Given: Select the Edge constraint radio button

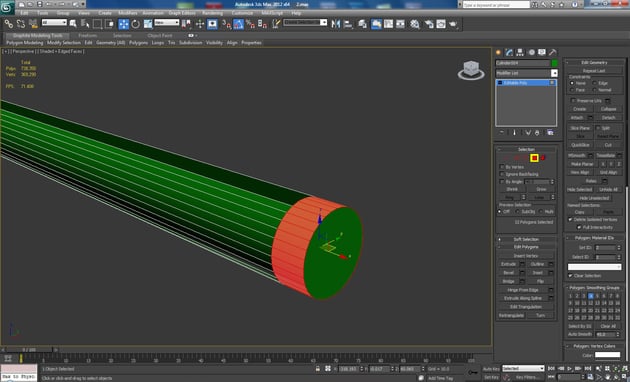Looking at the screenshot, I should [595, 83].
